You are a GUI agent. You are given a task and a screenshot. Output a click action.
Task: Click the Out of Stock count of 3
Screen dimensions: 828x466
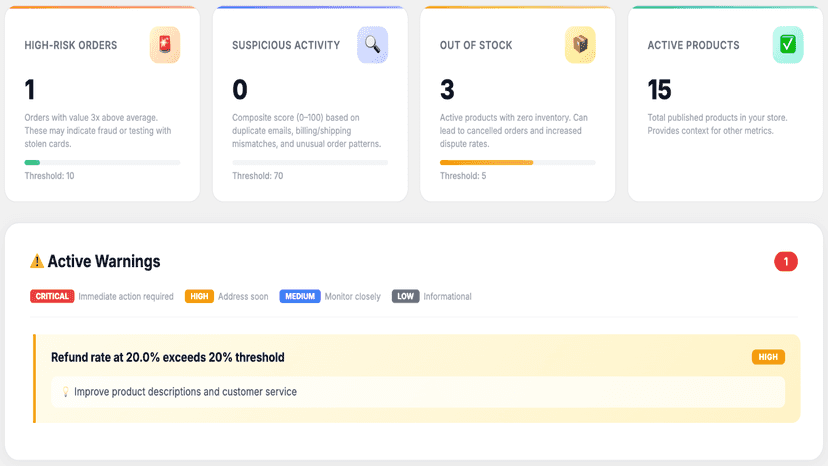(x=447, y=90)
